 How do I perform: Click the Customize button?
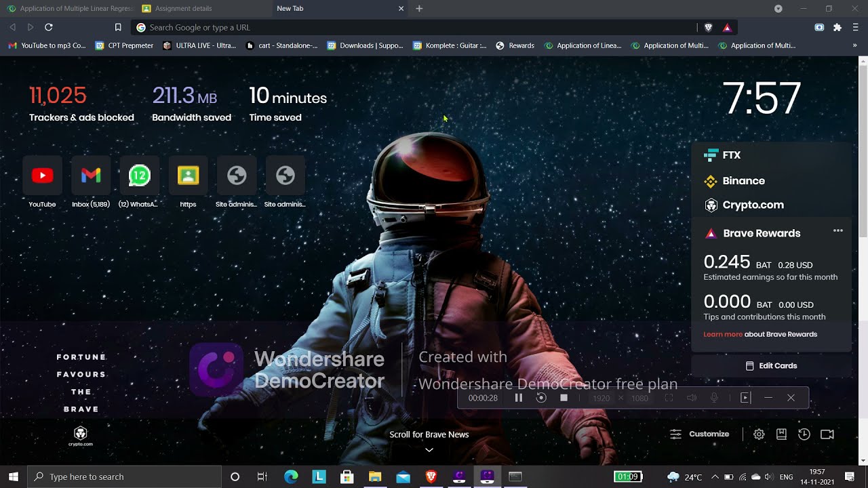[700, 434]
